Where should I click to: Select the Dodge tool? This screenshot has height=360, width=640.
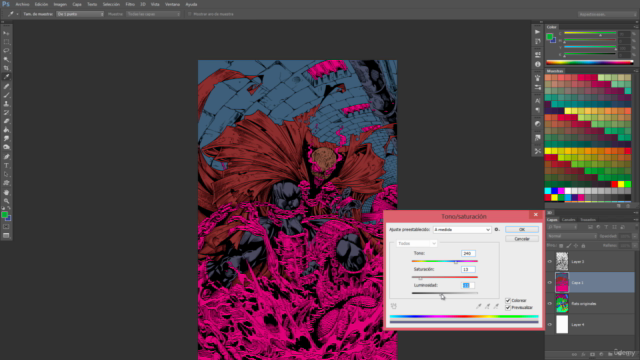coord(6,147)
